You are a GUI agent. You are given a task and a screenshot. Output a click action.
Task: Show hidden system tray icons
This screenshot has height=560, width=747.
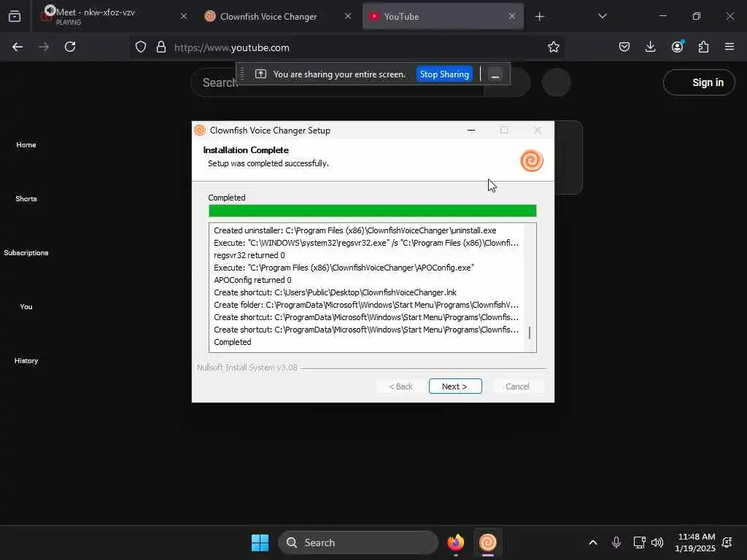(x=592, y=542)
